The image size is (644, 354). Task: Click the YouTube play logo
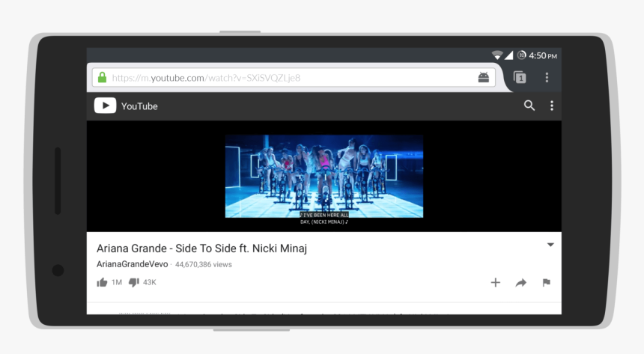tap(105, 106)
